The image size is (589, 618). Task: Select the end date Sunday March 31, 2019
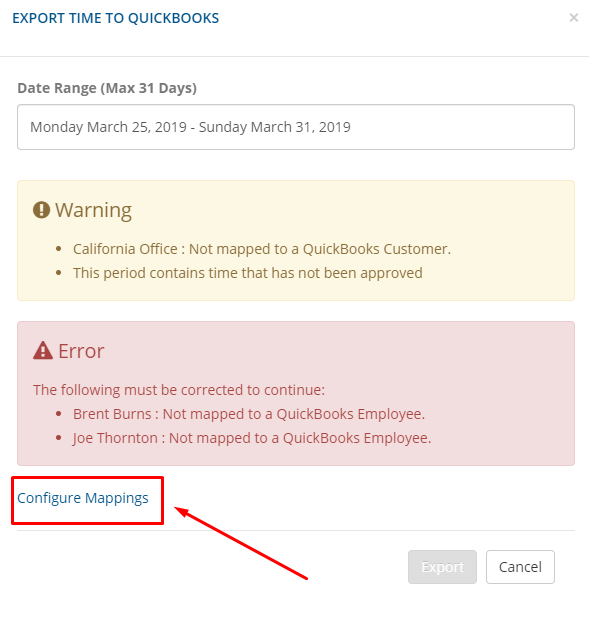click(x=274, y=127)
